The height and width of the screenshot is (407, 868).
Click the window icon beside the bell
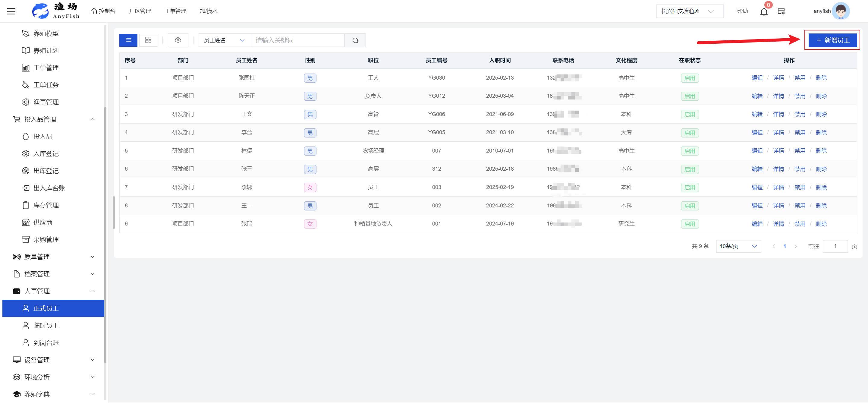coord(781,11)
